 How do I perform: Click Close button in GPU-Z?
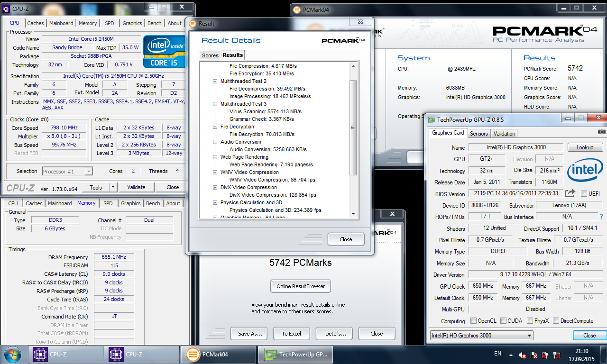[589, 336]
